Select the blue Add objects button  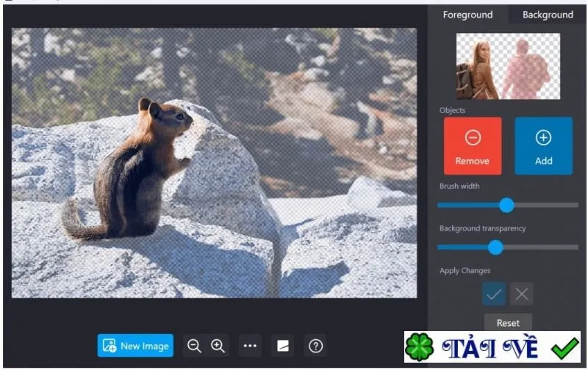pos(543,145)
